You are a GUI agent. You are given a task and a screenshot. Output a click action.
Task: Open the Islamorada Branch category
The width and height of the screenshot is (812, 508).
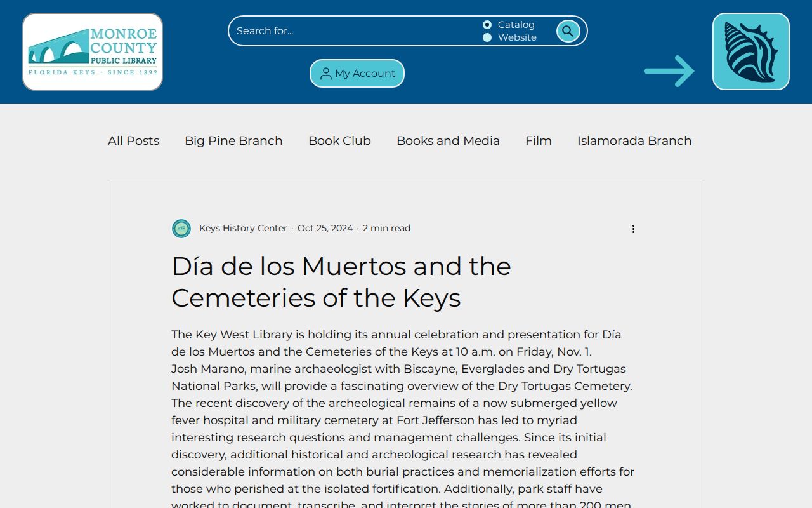point(634,141)
